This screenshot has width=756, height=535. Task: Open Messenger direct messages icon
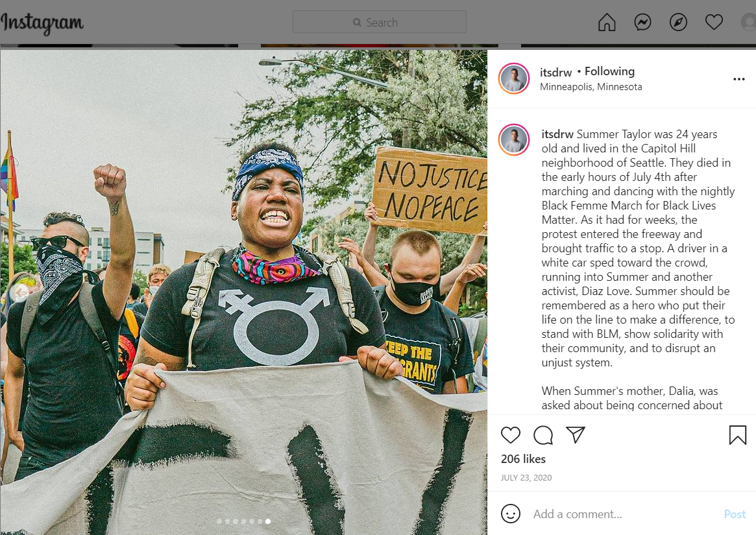pos(642,22)
